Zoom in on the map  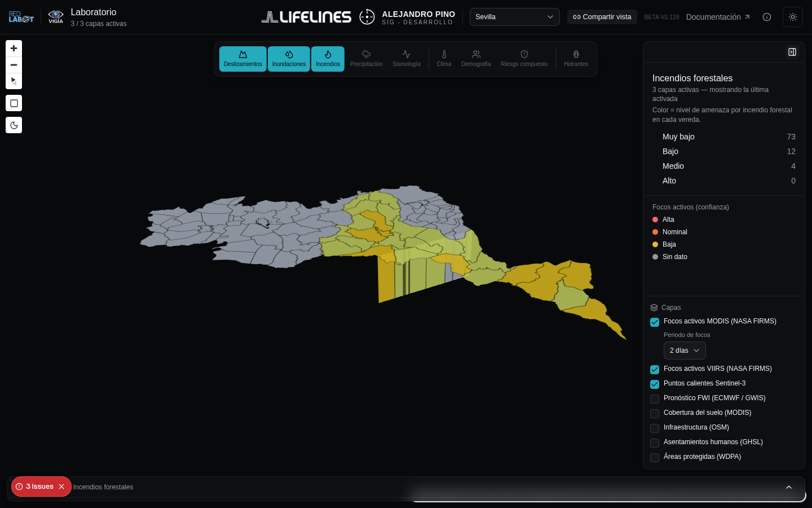pos(14,49)
